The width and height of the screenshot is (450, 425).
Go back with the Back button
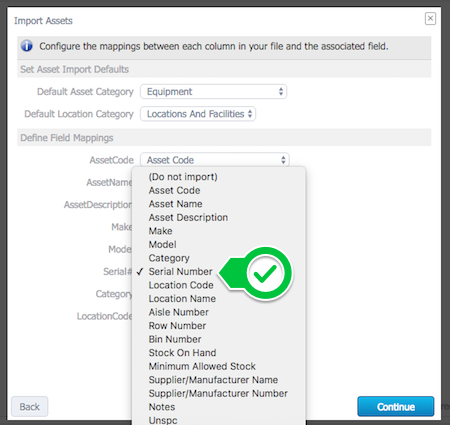(30, 406)
